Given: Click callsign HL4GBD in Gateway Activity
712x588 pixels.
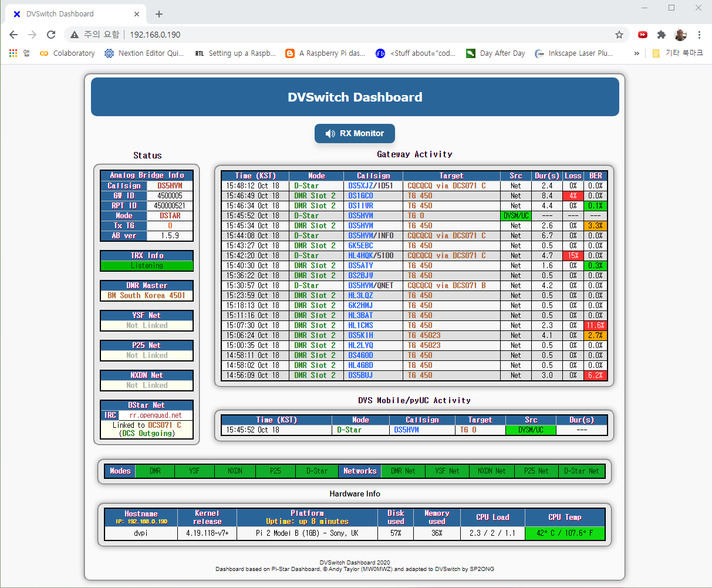Looking at the screenshot, I should point(360,365).
